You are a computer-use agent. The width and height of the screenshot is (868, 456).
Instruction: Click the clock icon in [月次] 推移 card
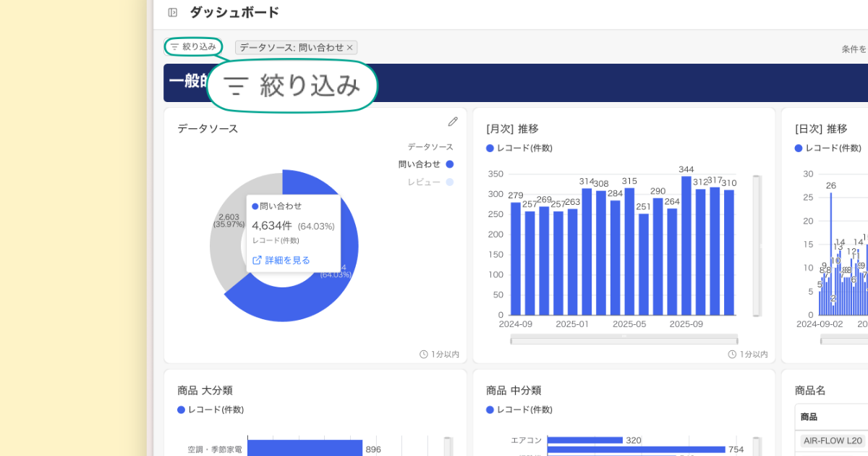[x=732, y=355]
